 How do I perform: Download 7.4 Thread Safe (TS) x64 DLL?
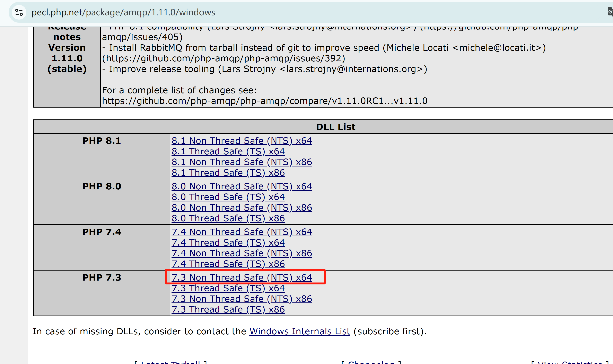point(228,242)
